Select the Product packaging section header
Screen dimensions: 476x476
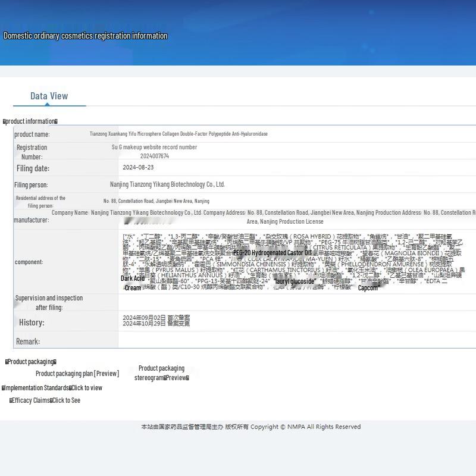(31, 362)
